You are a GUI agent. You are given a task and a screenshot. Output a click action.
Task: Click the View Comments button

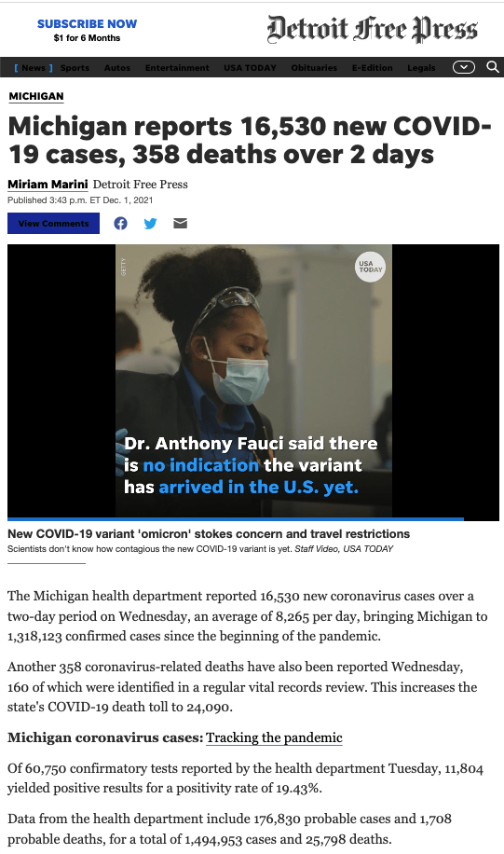(x=53, y=224)
